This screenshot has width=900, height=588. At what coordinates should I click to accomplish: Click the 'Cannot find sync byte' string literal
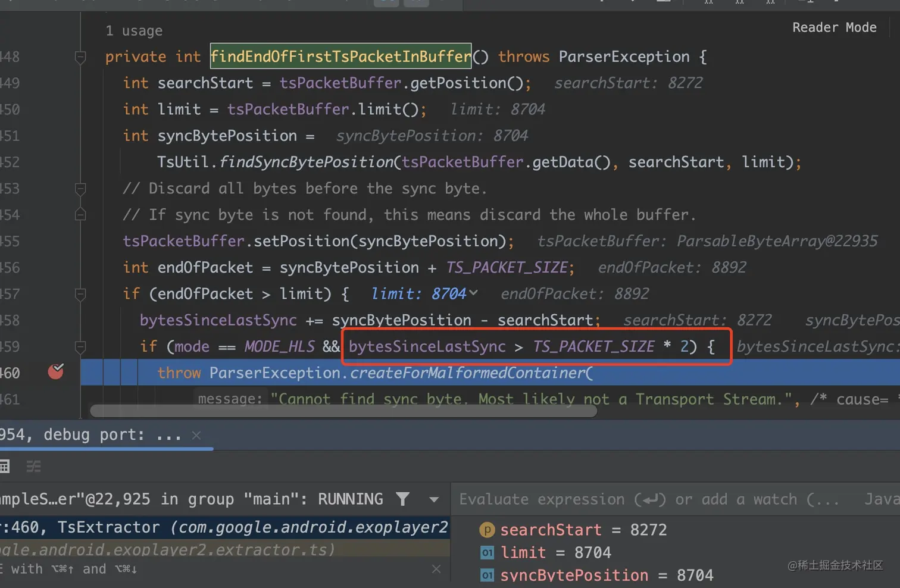(532, 399)
